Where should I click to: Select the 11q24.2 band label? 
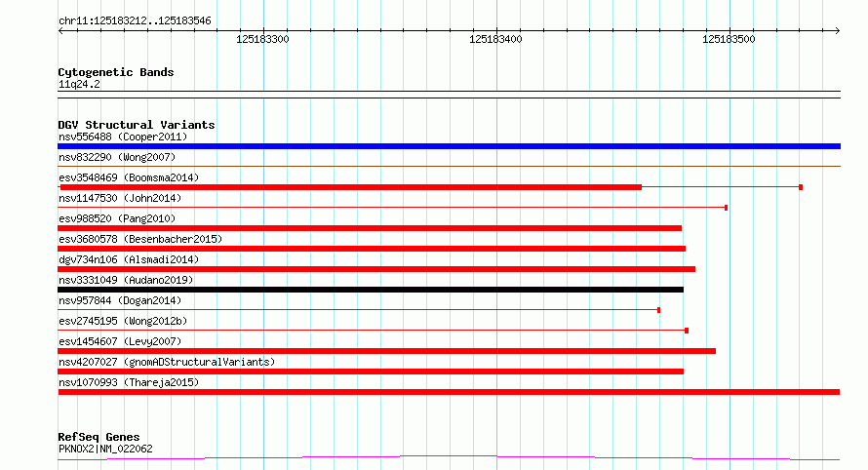click(x=79, y=84)
